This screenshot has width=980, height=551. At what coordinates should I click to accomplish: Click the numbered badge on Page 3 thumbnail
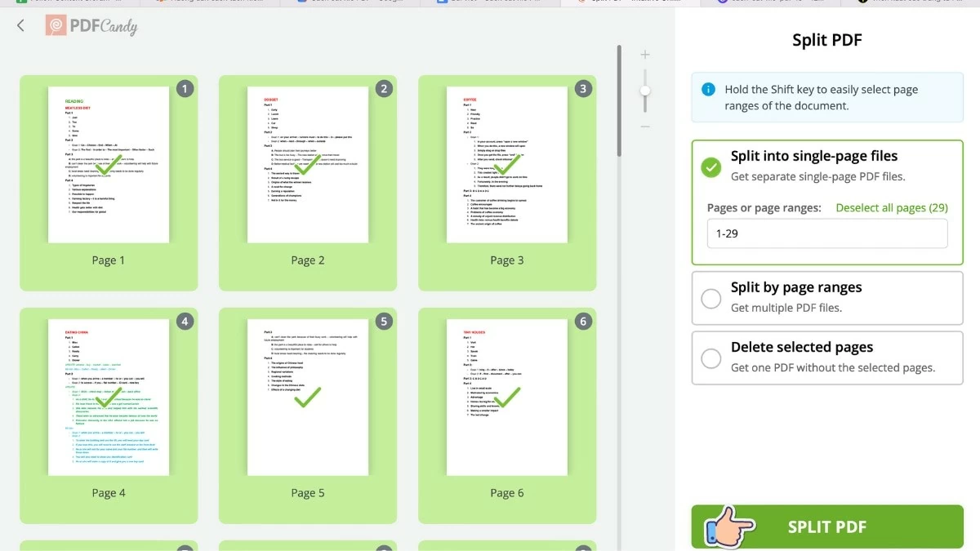[x=583, y=88]
